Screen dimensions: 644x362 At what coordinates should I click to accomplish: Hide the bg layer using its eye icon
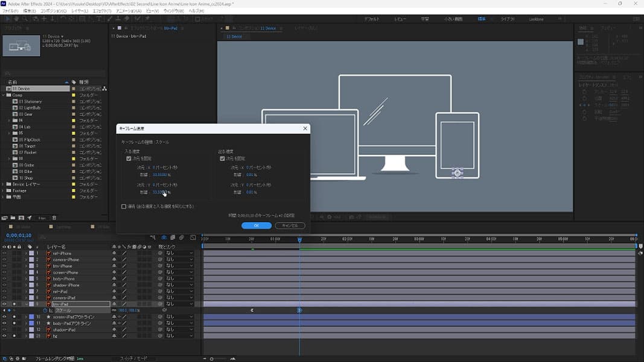[4, 335]
